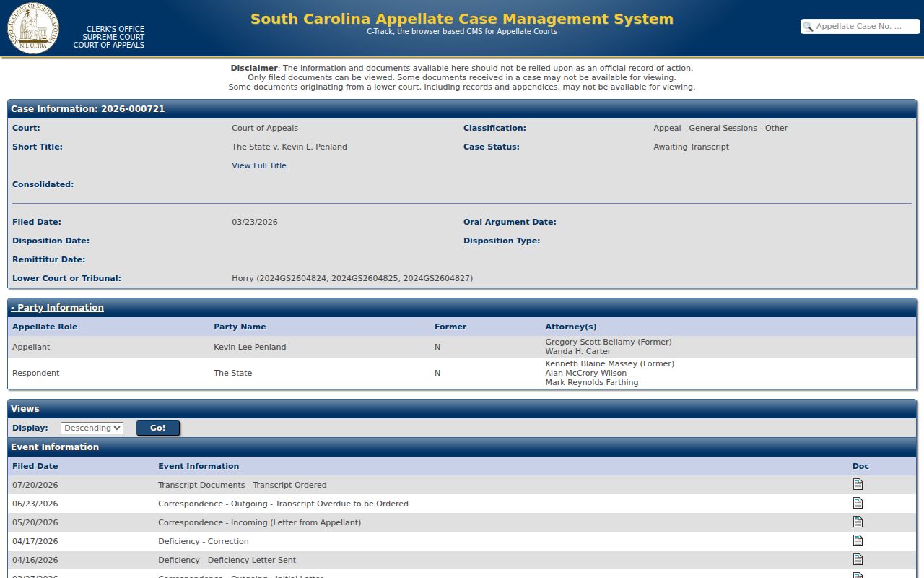The height and width of the screenshot is (578, 924).
Task: Click party name Kevin Lee Penland
Action: [x=250, y=347]
